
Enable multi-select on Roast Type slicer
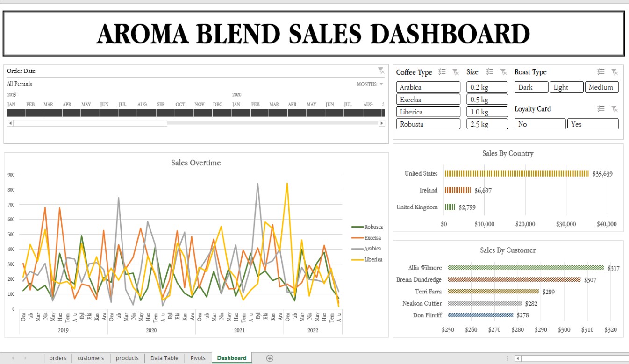(x=601, y=72)
